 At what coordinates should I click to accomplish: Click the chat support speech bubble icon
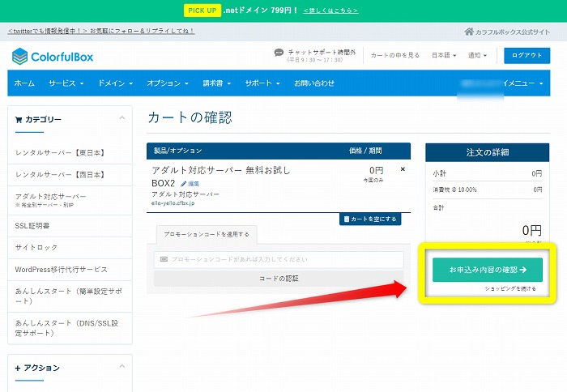(x=279, y=53)
